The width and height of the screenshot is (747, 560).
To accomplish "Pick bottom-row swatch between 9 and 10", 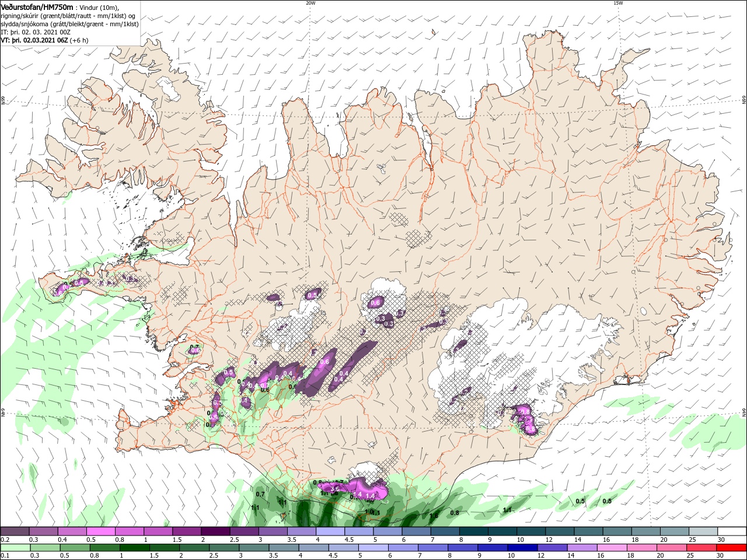I will pos(493,548).
